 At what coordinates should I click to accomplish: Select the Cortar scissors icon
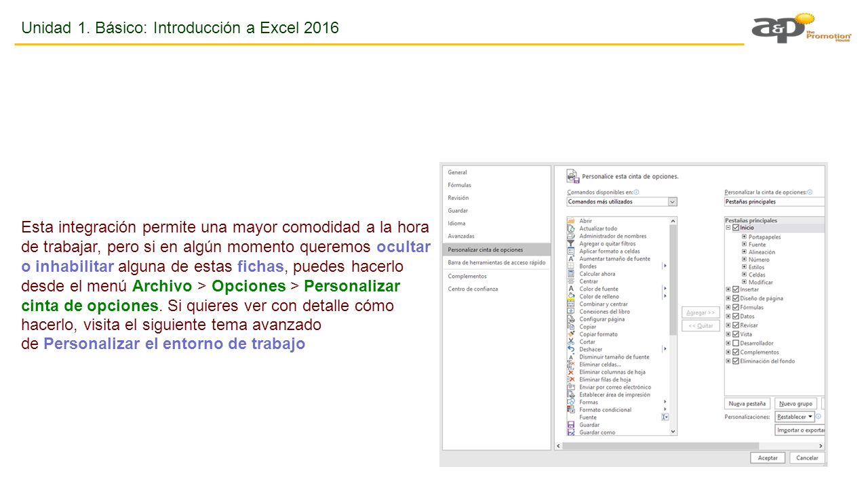[571, 342]
